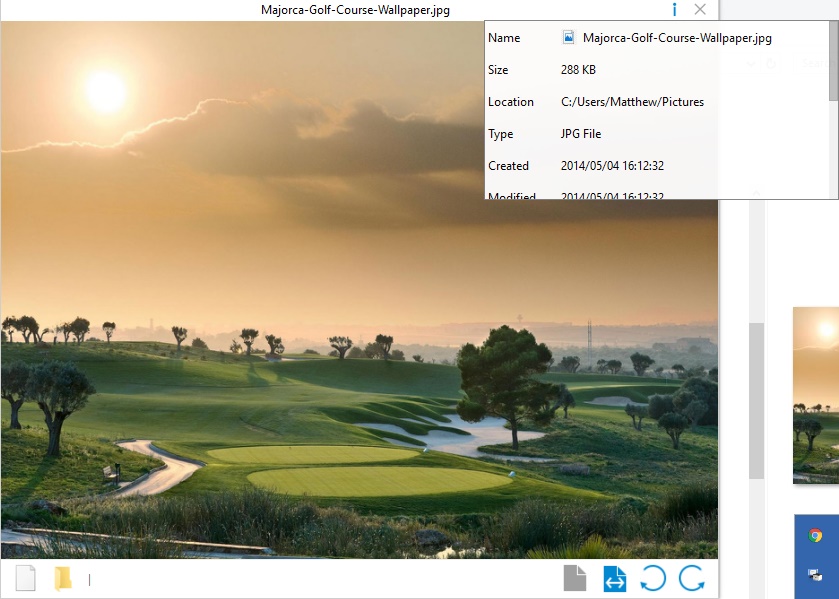Click the 'Location' label
839x599 pixels.
tap(510, 102)
